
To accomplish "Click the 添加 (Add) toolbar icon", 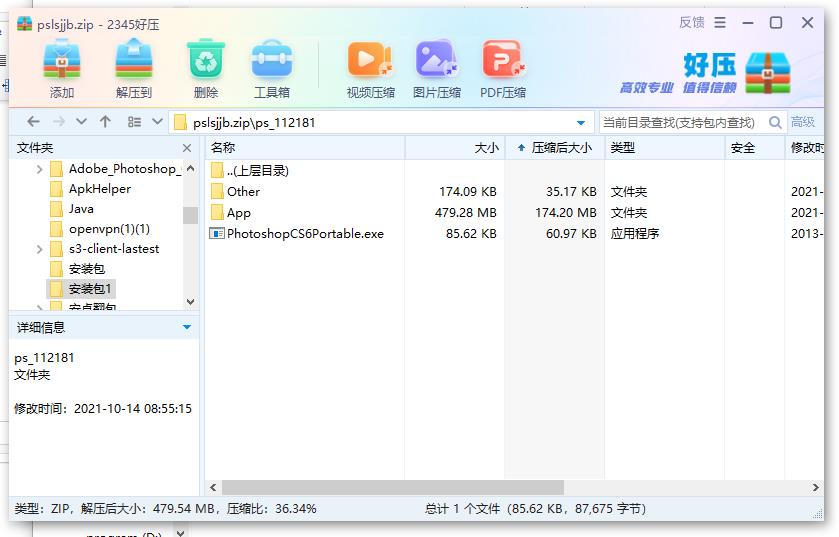I will coord(62,59).
